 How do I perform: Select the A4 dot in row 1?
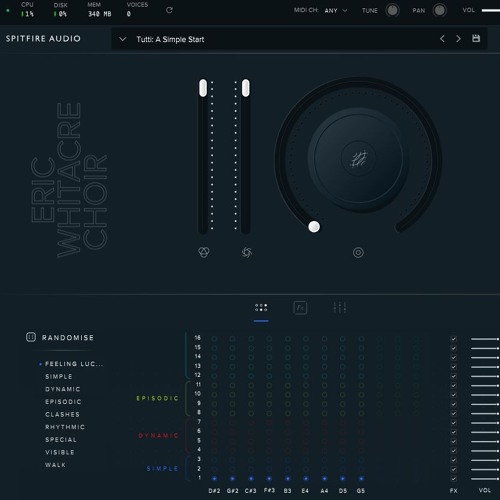tap(324, 478)
